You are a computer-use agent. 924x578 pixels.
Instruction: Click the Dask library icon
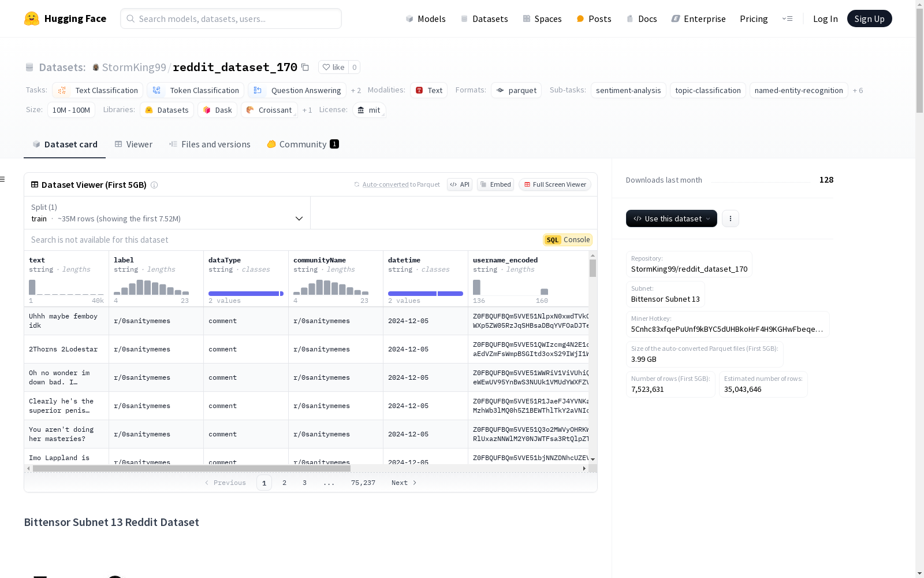point(207,110)
